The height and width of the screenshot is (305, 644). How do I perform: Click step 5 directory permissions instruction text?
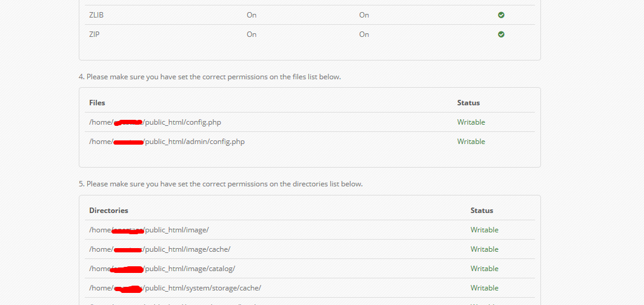pos(221,184)
